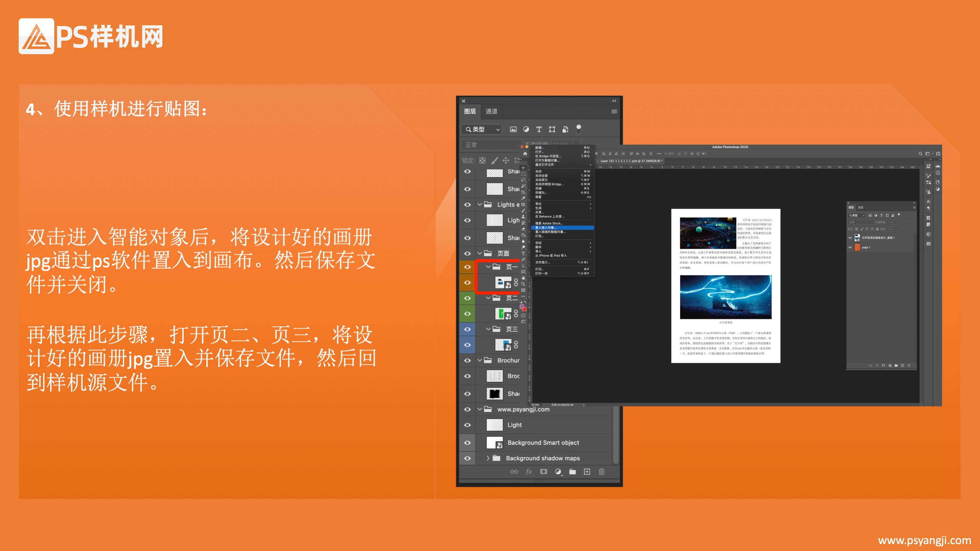Click 37.3% zoom field in status bar
Viewport: 980px width, 551px height.
(x=535, y=405)
